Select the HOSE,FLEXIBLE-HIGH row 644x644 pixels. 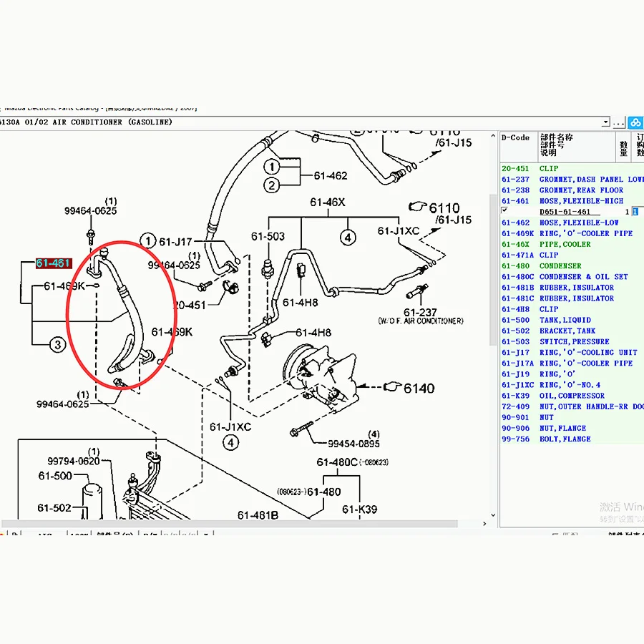(572, 201)
